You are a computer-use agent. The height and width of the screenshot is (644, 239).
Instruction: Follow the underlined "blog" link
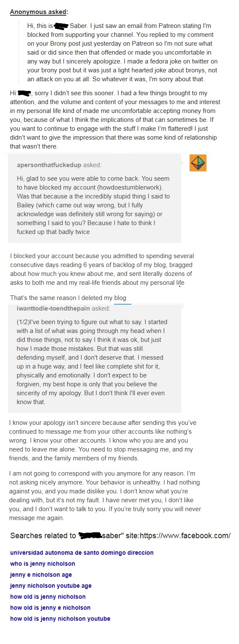click(x=120, y=298)
